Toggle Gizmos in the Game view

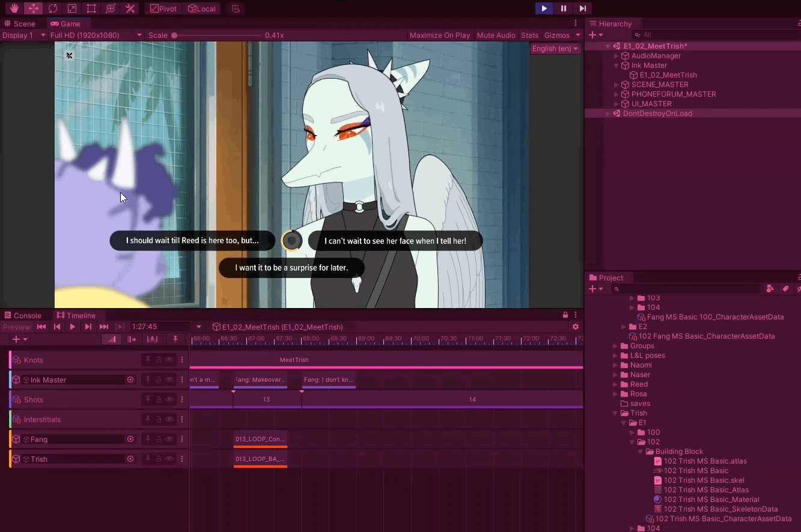pos(557,35)
